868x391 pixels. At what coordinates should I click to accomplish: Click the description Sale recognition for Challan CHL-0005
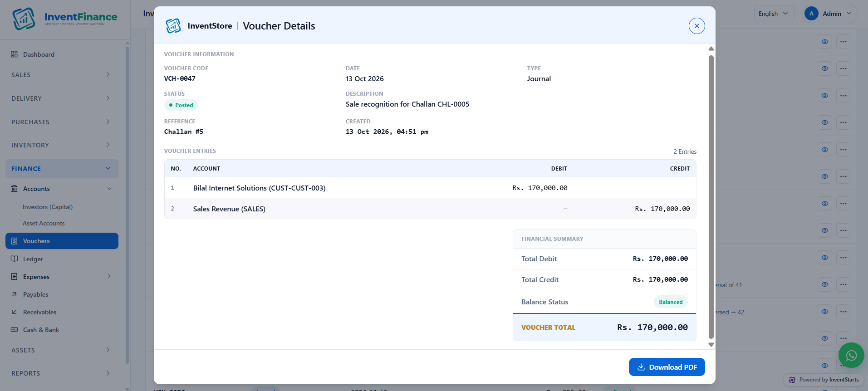(407, 104)
